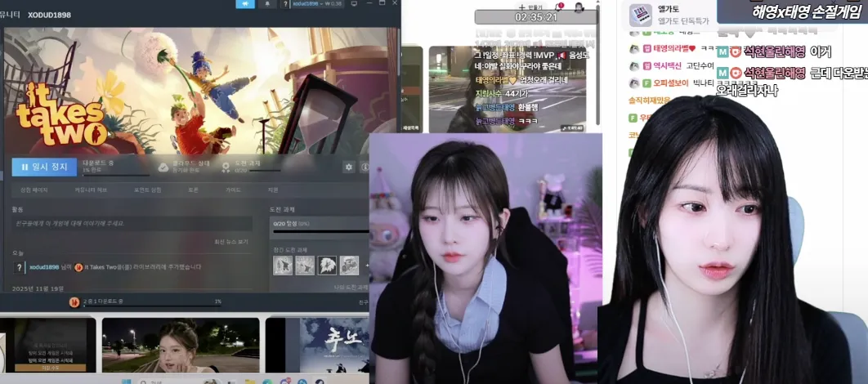Open File Explorer on the taskbar
Image resolution: width=868 pixels, height=384 pixels.
tap(249, 382)
